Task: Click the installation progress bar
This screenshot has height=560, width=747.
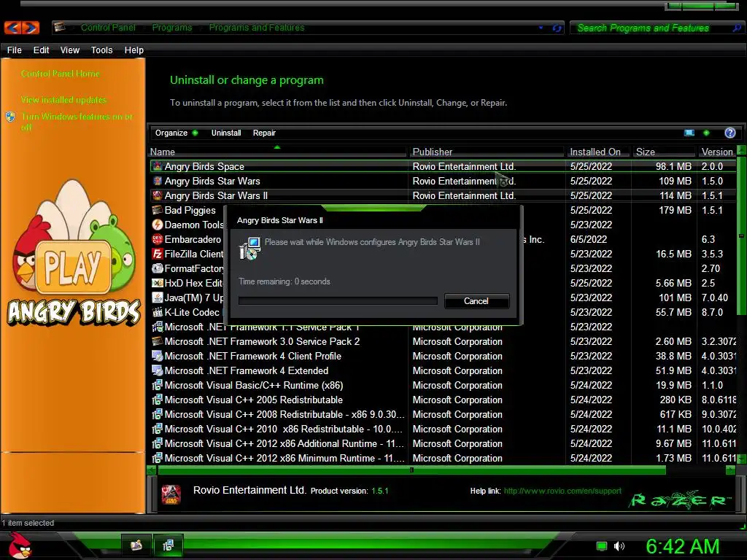Action: pyautogui.click(x=338, y=301)
